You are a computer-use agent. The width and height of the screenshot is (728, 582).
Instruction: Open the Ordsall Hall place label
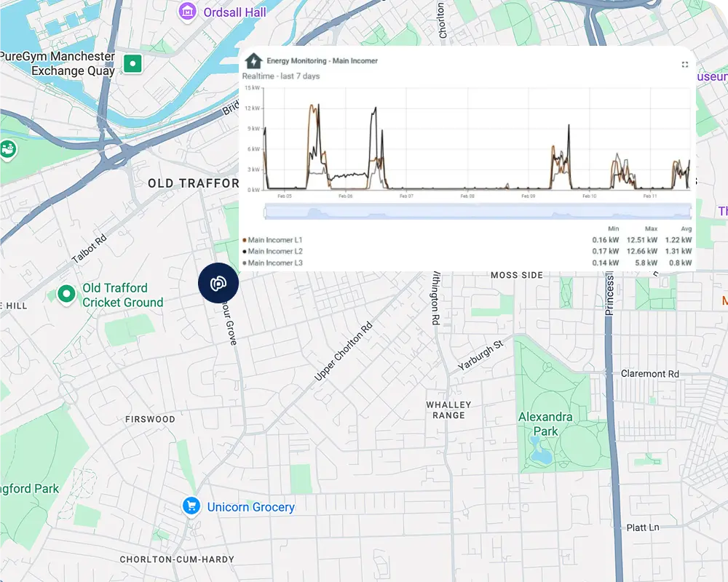(234, 12)
